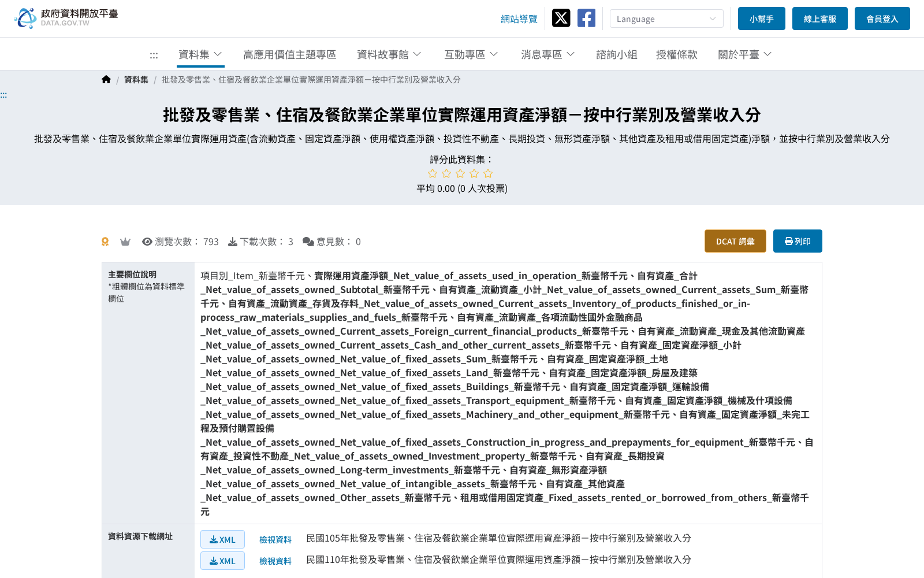924x578 pixels.
Task: Click the 主要欄位說明 row header
Action: (x=132, y=275)
